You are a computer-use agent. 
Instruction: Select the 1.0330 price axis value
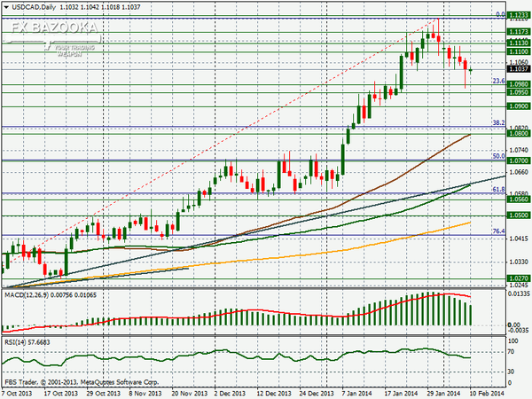coord(519,262)
